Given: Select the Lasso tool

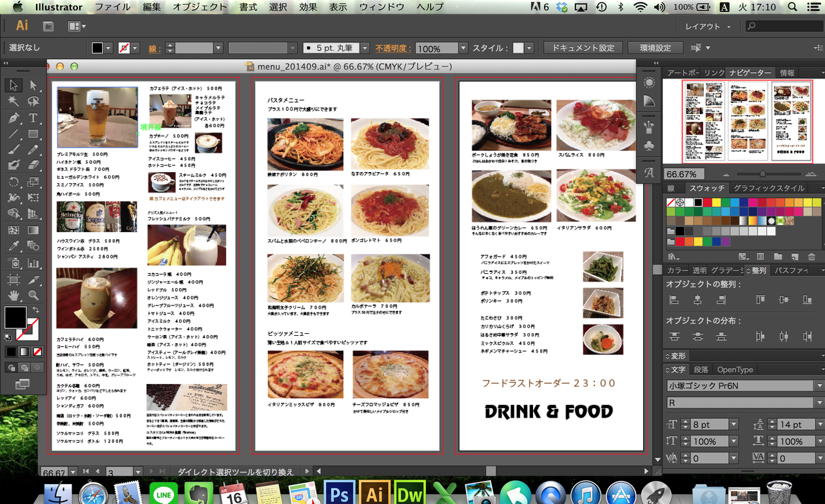Looking at the screenshot, I should 34,101.
